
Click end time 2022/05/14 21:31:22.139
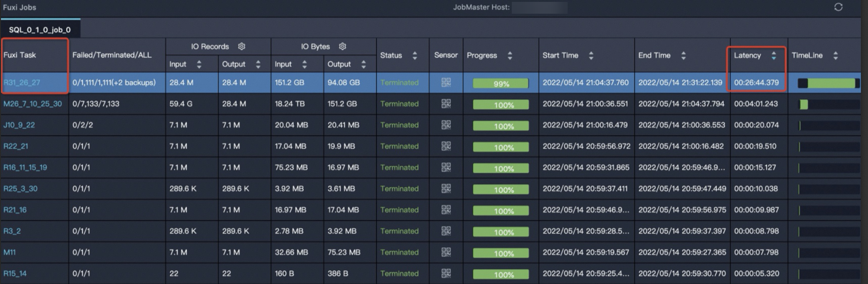(681, 82)
